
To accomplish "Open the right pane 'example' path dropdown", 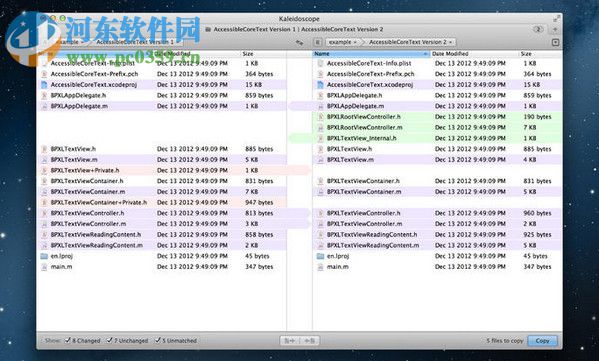I will 343,42.
